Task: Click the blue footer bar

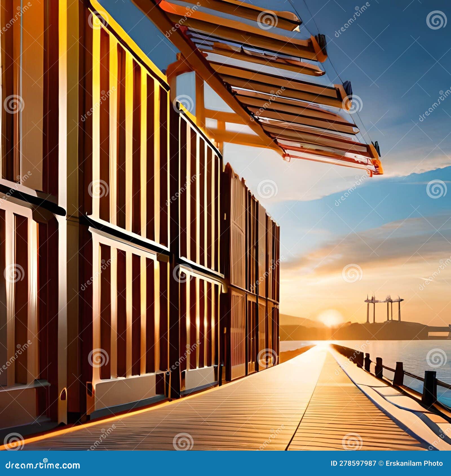Action: click(225, 464)
